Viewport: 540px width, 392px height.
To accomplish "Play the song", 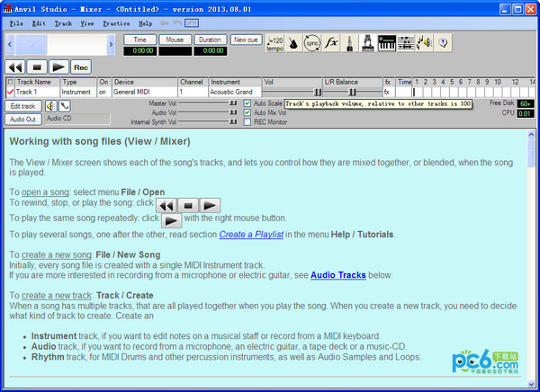I will point(58,67).
